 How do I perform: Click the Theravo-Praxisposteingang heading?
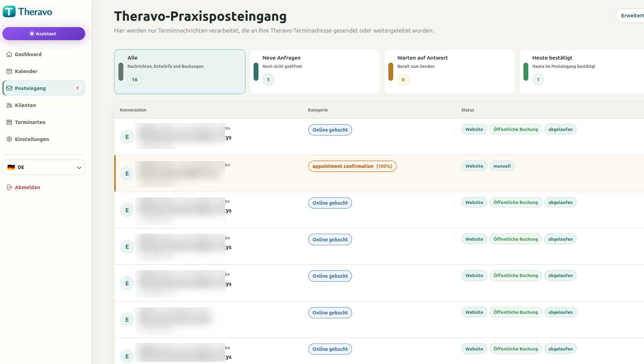200,16
